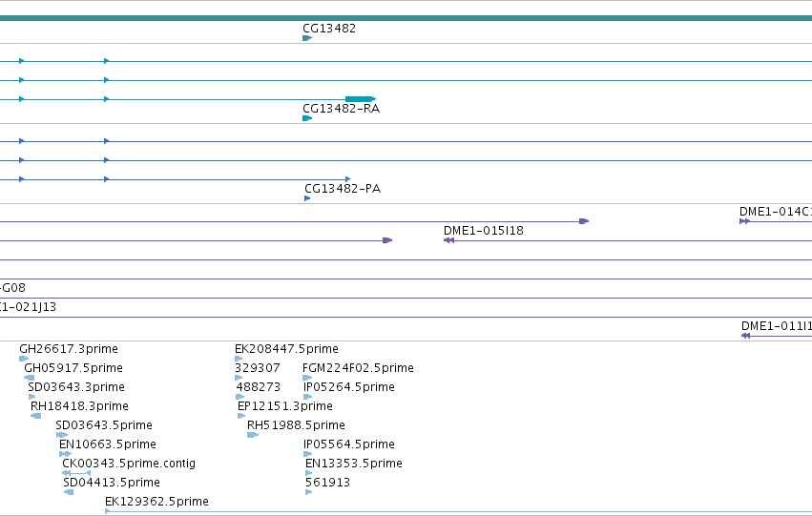Select the GH26617.3prime EST label

click(x=69, y=349)
